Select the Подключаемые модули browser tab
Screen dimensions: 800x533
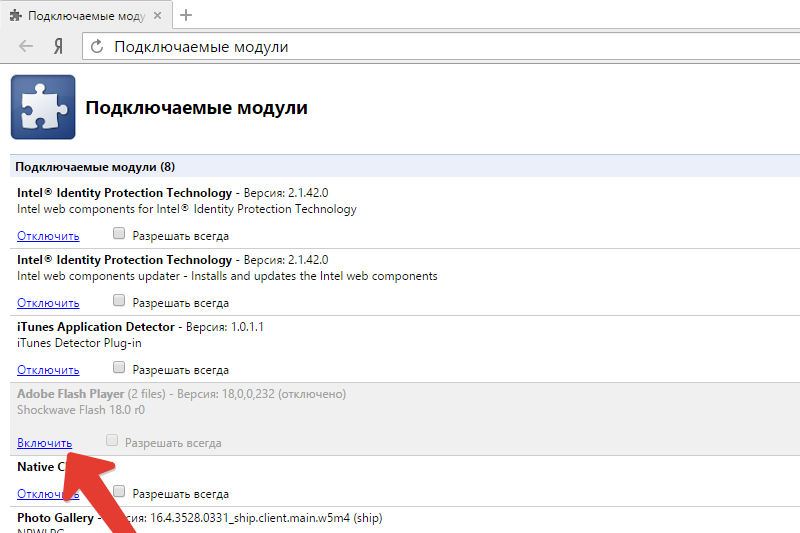pos(86,16)
